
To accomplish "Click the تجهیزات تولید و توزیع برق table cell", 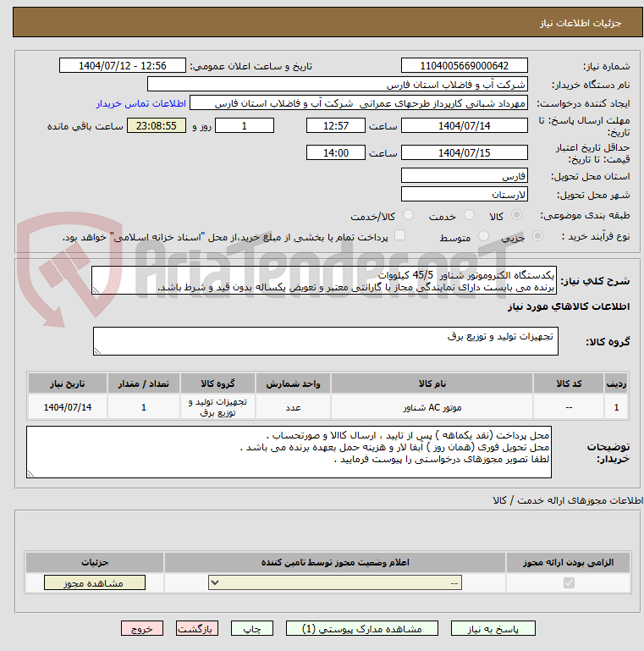I will pyautogui.click(x=217, y=407).
